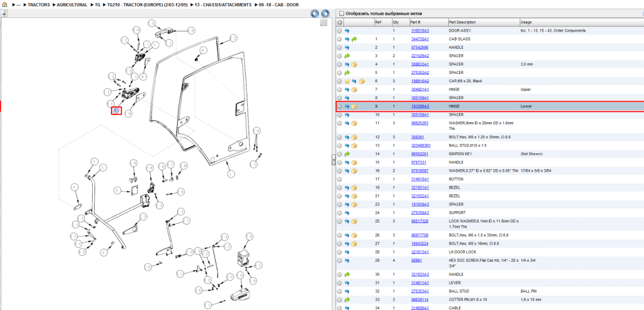Show the previous diagram with back arrow
Viewport: 644px width, 310px height.
tap(315, 14)
